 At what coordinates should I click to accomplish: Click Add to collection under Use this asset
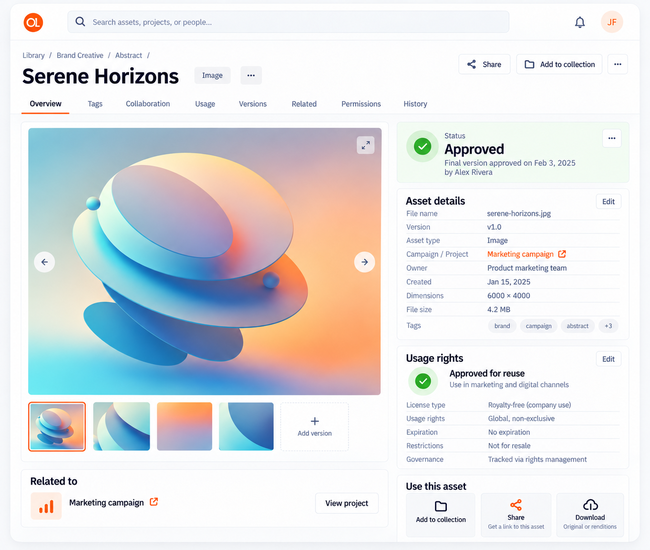(441, 515)
